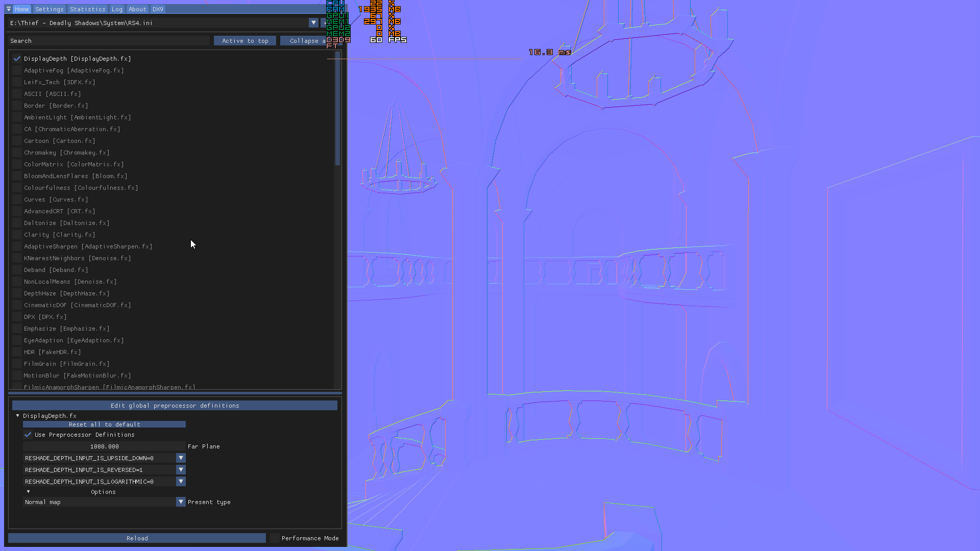Open the Settings tab
This screenshot has height=551, width=980.
pyautogui.click(x=50, y=9)
